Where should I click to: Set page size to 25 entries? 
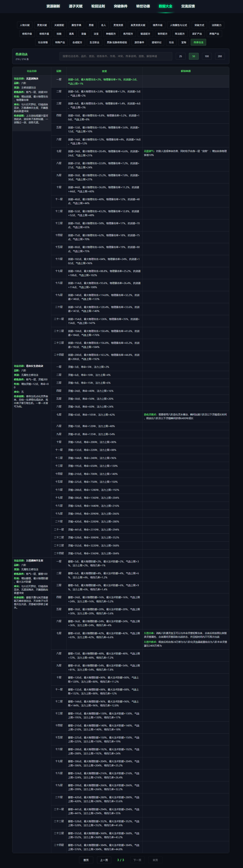[x=181, y=56]
